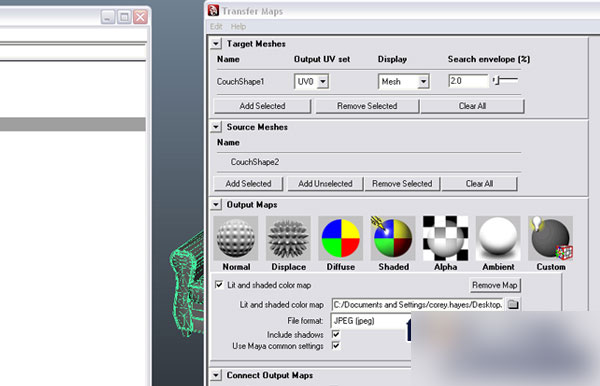Collapse the Target Meshes section
This screenshot has width=600, height=386.
click(216, 44)
